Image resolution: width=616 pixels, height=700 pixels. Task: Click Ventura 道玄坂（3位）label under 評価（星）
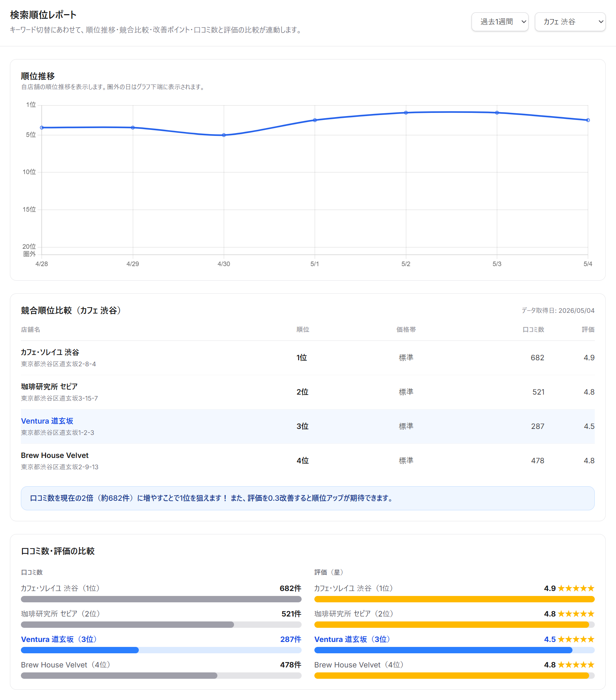(x=353, y=639)
